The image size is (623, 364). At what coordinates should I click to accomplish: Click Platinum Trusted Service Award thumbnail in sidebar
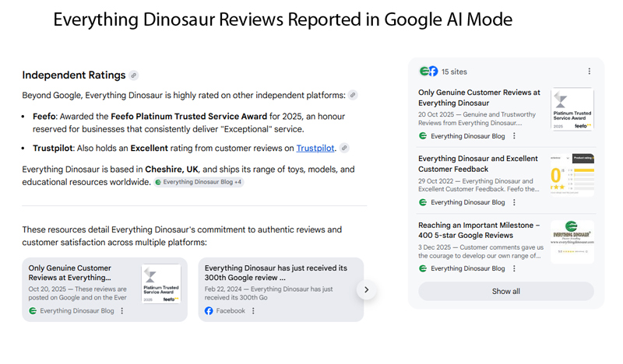572,109
